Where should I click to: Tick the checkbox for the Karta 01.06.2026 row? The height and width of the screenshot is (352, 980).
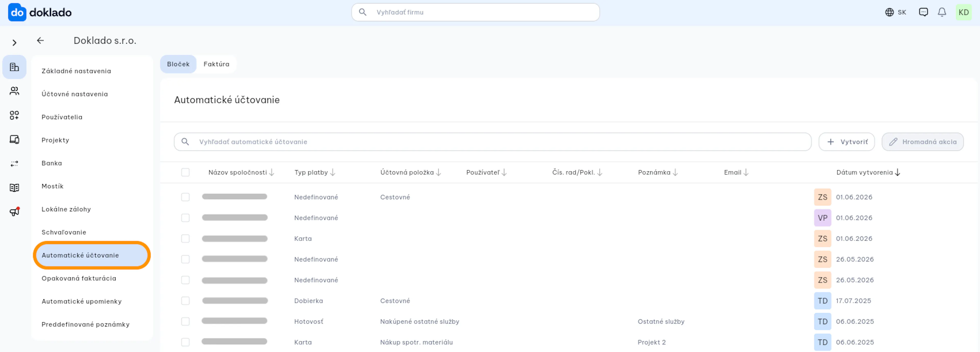pyautogui.click(x=185, y=239)
